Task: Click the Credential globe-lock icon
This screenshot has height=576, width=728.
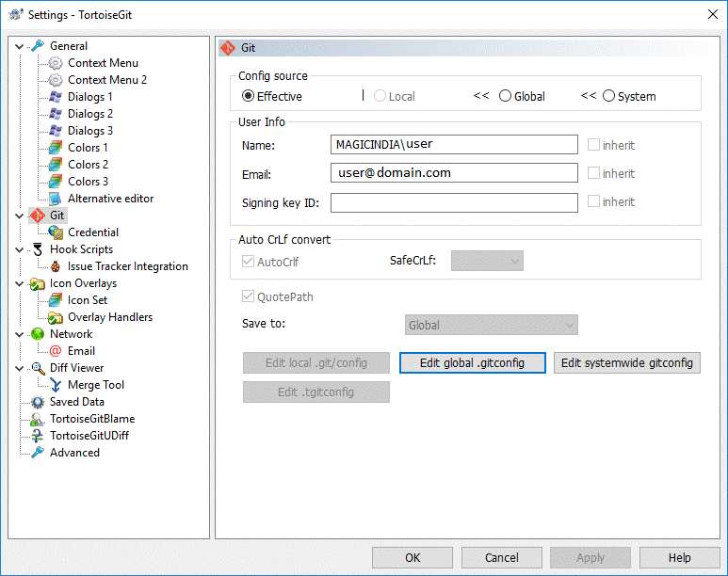Action: point(56,232)
